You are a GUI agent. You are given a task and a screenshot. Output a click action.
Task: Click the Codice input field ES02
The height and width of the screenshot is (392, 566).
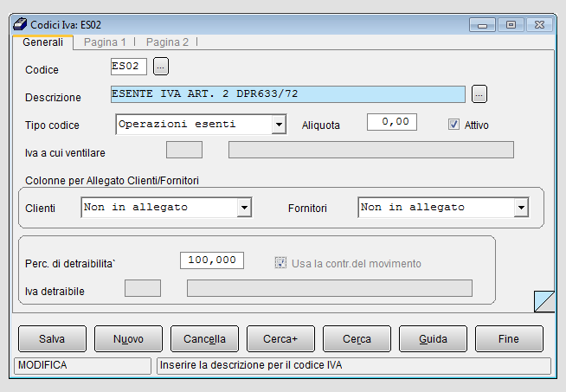point(128,67)
